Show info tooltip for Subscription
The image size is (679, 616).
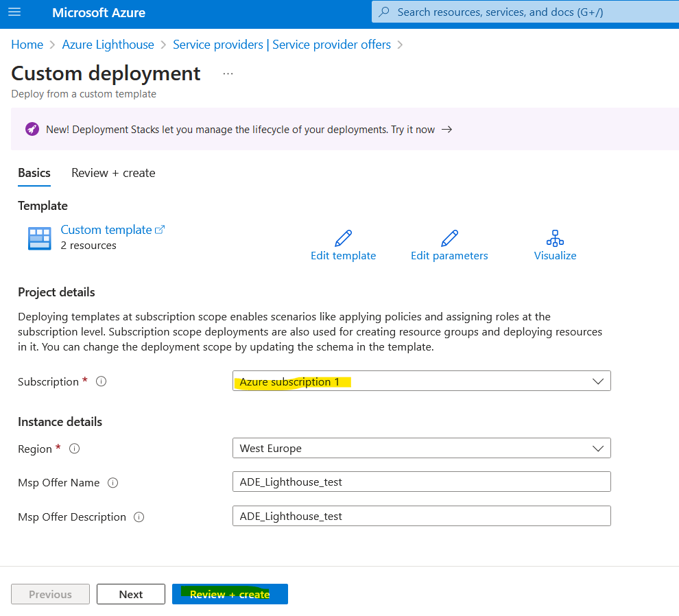[101, 381]
